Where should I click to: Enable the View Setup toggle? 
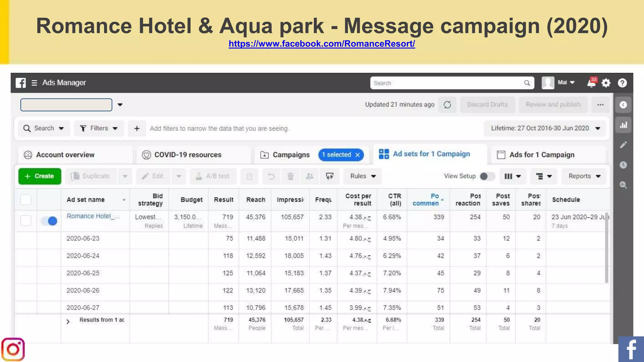(x=487, y=176)
